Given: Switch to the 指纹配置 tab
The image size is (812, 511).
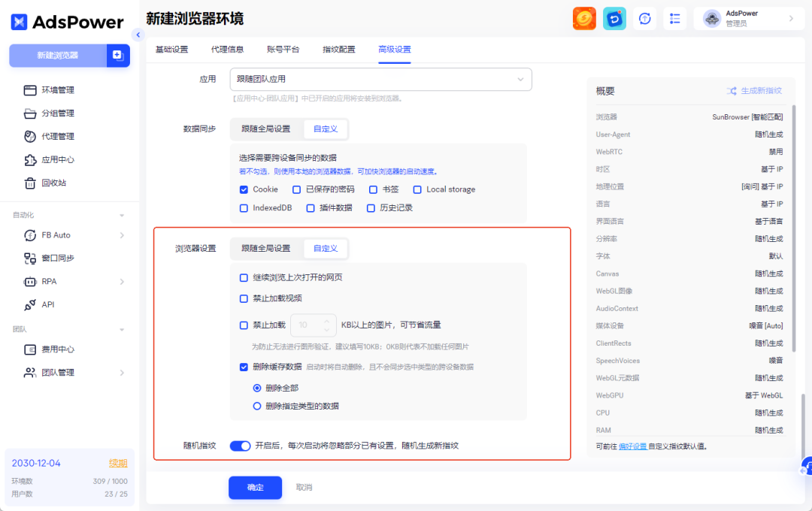Looking at the screenshot, I should pyautogui.click(x=338, y=50).
